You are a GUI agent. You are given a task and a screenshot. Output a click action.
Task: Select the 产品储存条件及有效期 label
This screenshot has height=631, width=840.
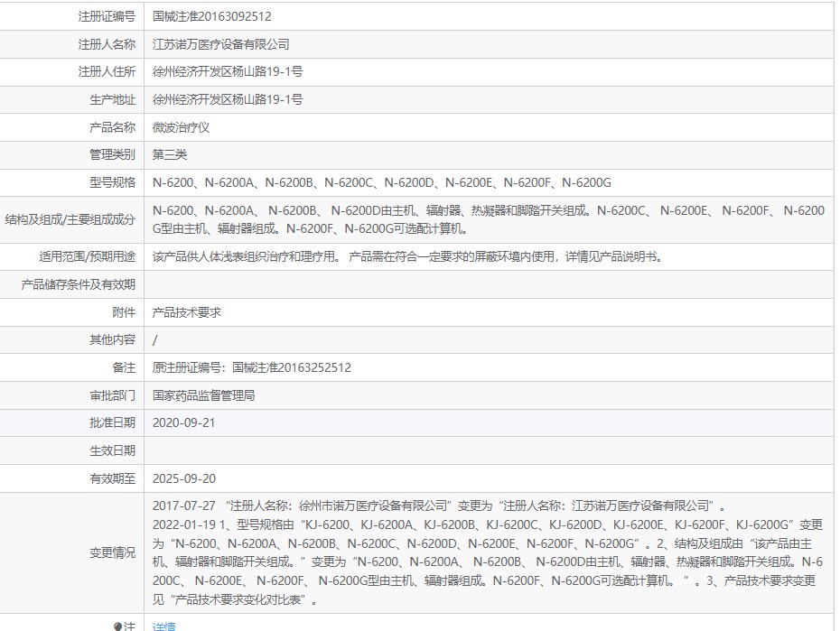tap(79, 284)
